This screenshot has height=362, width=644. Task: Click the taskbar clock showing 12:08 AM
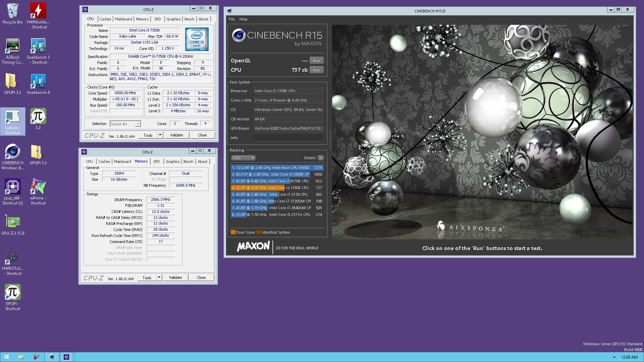tap(629, 357)
